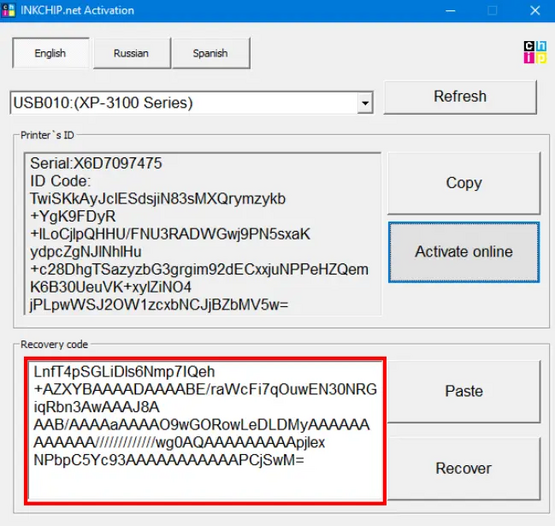Click the colorful chip logo icon
The width and height of the screenshot is (555, 526).
tap(535, 52)
